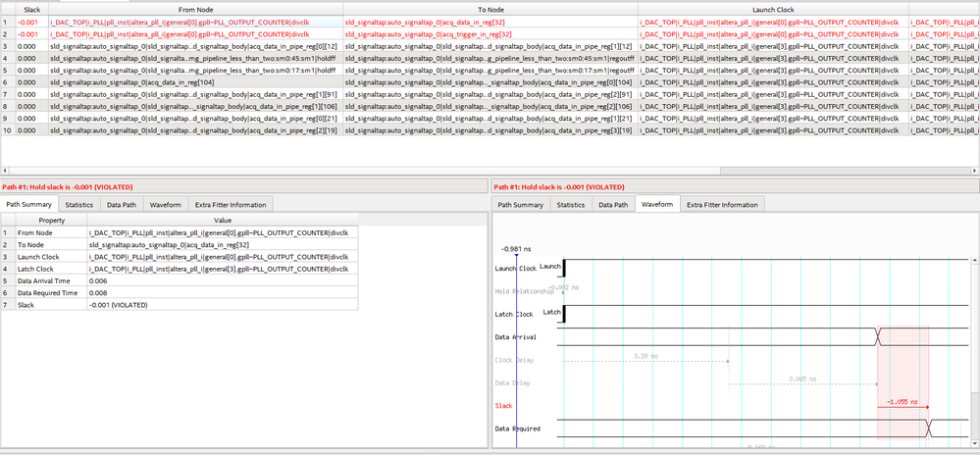This screenshot has width=980, height=455.
Task: Click the -1.055 ns slack marker in waveform
Action: pos(902,402)
